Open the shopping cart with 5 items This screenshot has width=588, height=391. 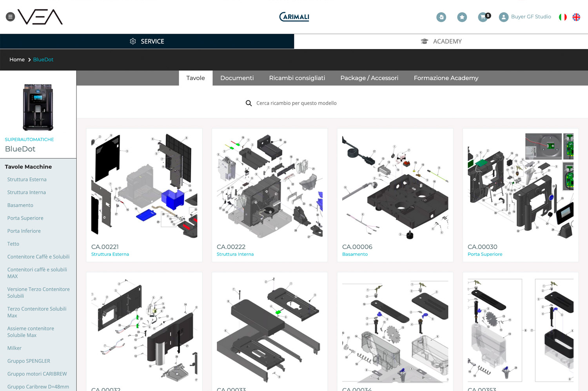pos(483,17)
